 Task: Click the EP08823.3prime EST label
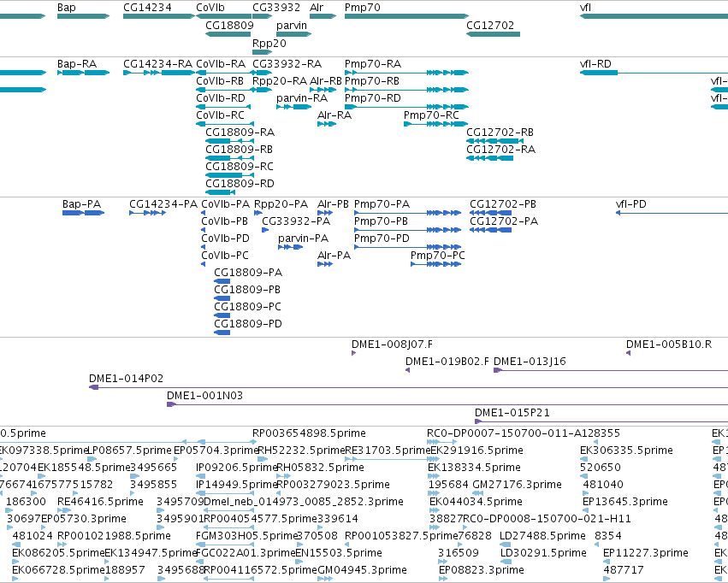(481, 570)
